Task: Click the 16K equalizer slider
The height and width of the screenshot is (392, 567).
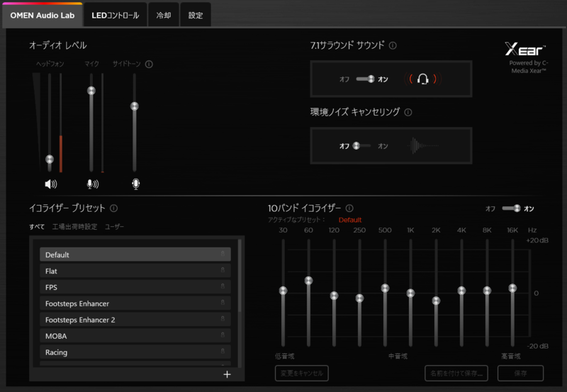Action: (512, 288)
